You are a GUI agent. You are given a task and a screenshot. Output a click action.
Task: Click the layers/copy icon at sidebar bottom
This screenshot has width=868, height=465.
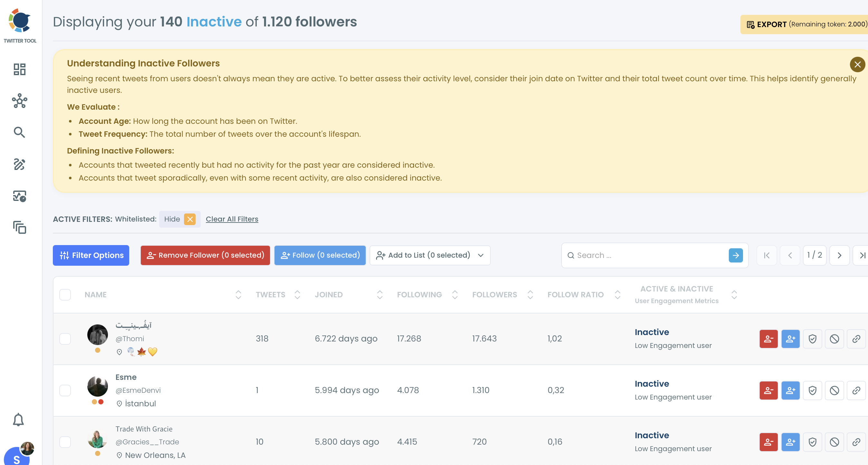pyautogui.click(x=19, y=228)
